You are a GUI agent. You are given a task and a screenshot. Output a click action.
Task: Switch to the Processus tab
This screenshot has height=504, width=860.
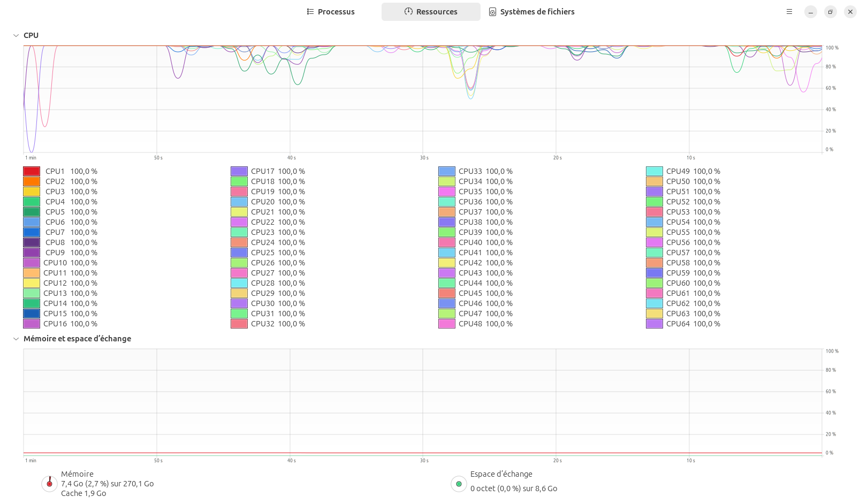coord(331,12)
